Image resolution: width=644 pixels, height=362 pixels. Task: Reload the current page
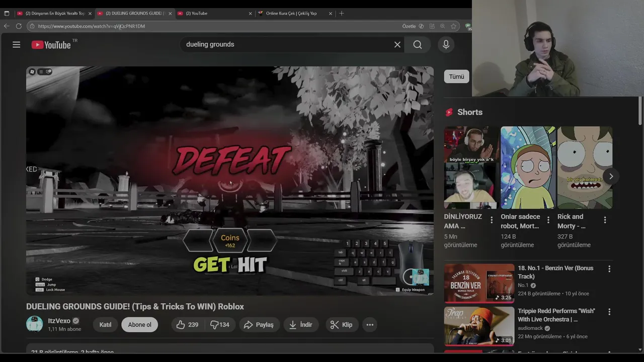(x=19, y=26)
